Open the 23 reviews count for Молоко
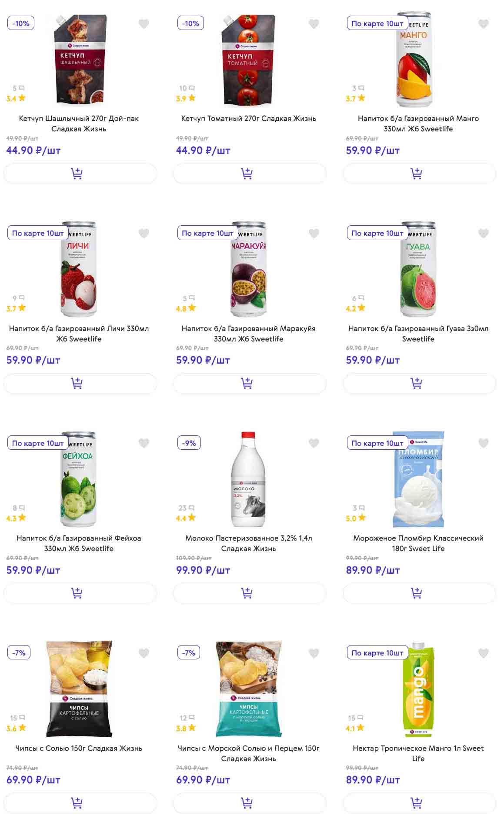 coord(186,508)
